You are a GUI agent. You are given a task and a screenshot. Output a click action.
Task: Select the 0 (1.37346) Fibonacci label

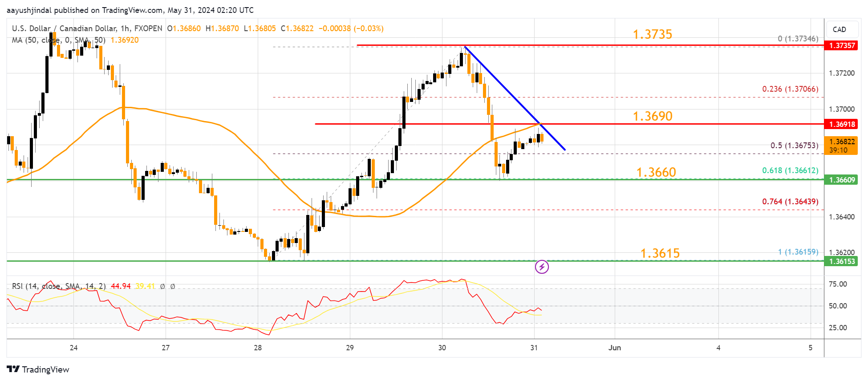[798, 39]
